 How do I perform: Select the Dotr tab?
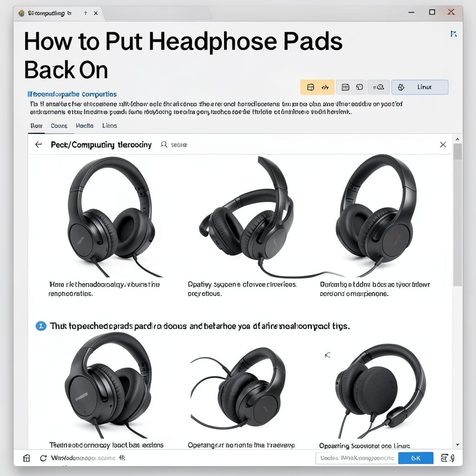(x=36, y=126)
